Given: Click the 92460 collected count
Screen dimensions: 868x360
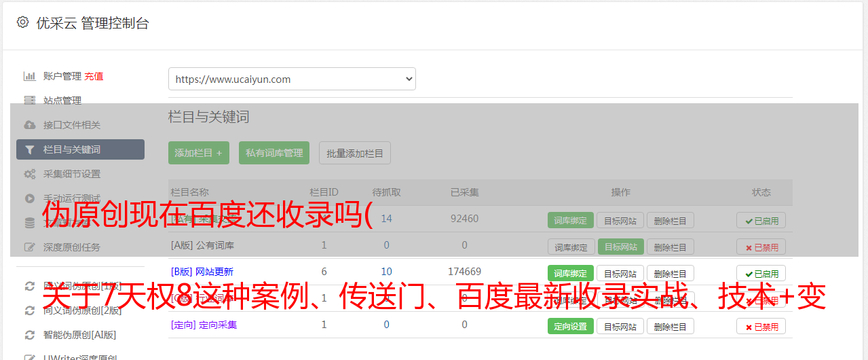Looking at the screenshot, I should 464,219.
